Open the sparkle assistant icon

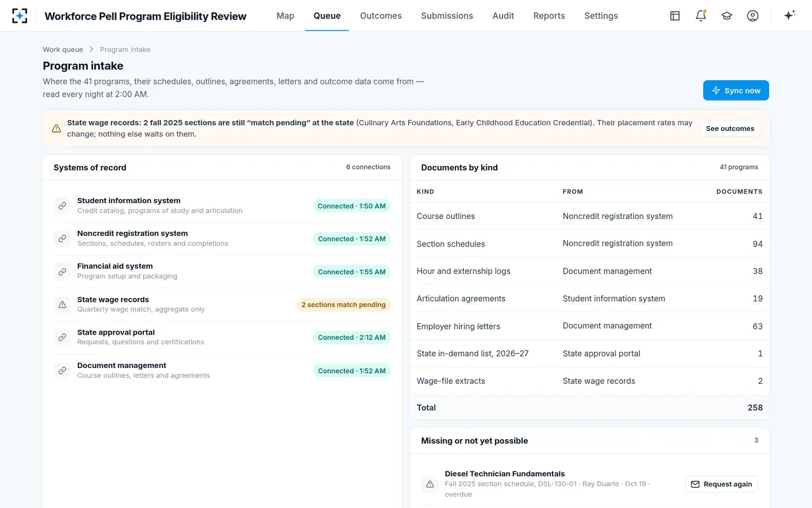[x=789, y=15]
